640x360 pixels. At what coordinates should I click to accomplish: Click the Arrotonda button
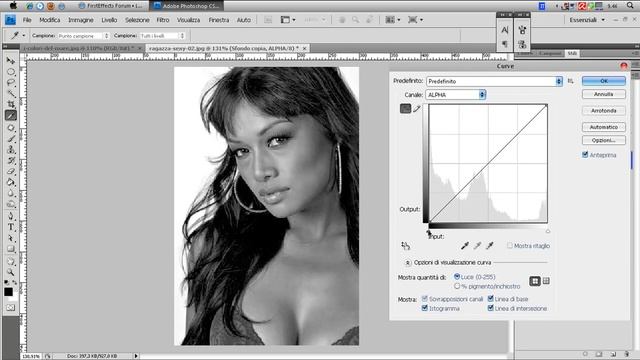tap(604, 111)
